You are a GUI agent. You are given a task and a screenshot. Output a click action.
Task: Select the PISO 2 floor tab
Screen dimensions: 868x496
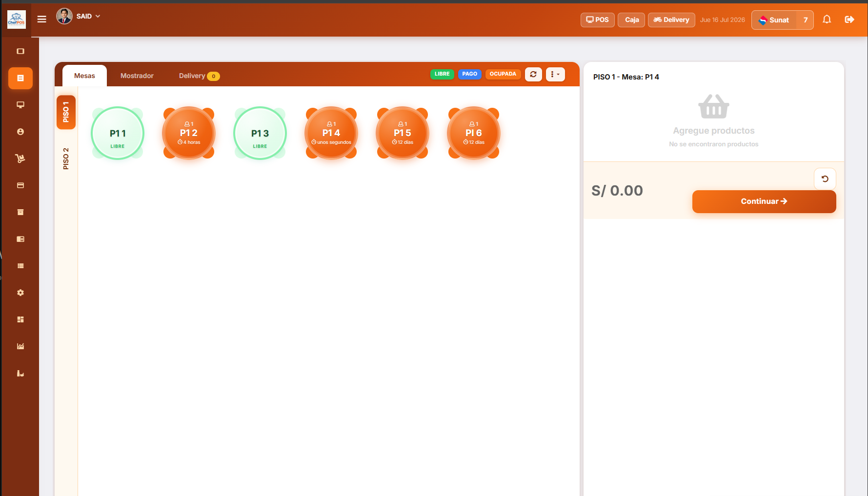66,159
